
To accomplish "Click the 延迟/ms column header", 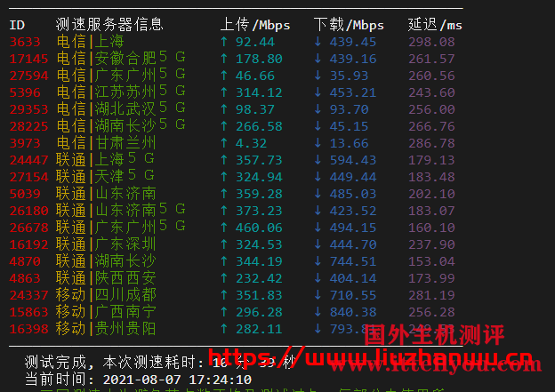I will 435,25.
